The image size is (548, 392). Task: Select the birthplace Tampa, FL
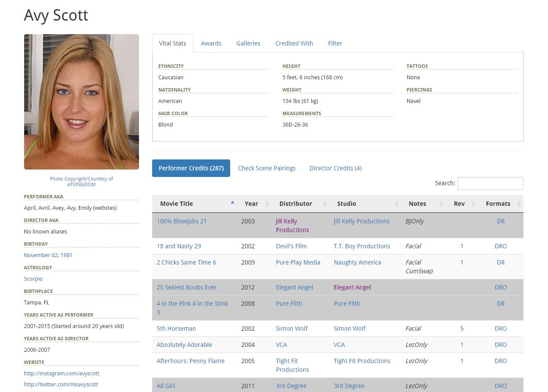(36, 302)
